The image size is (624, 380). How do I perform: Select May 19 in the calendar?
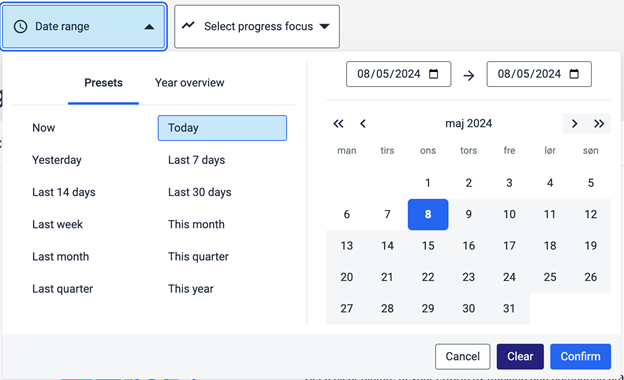(591, 246)
